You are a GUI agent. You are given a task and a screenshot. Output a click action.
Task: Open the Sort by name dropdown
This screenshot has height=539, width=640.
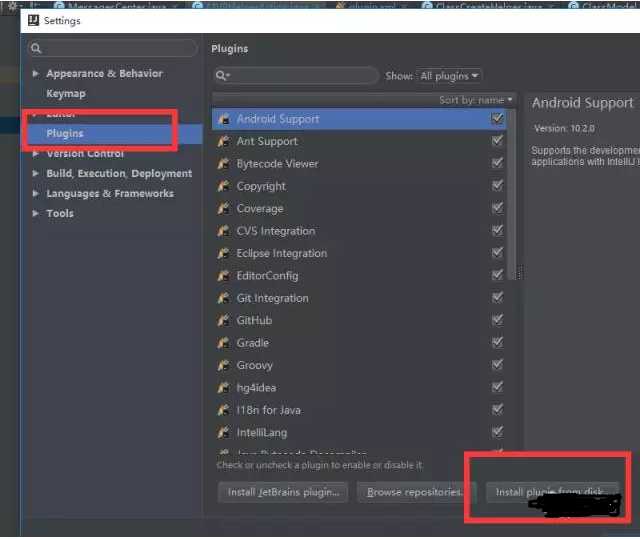476,100
